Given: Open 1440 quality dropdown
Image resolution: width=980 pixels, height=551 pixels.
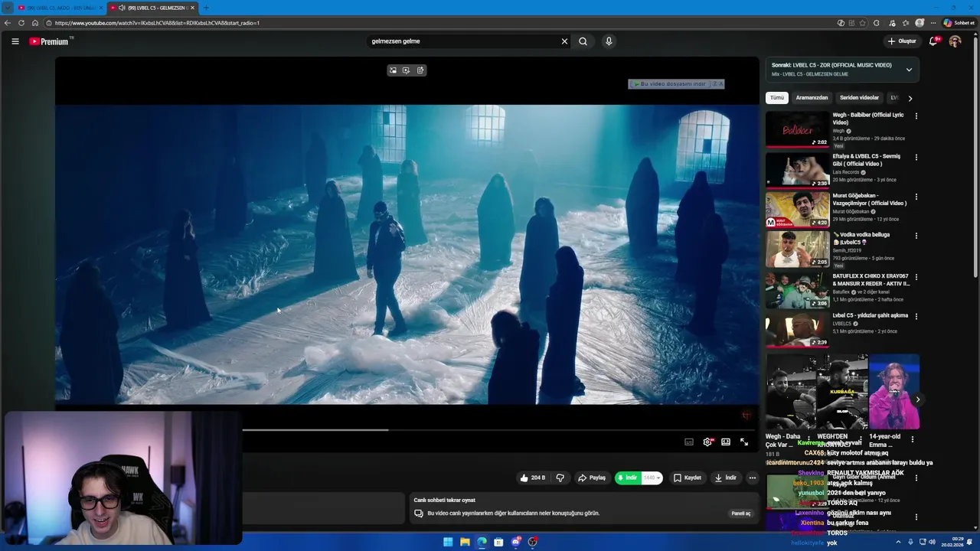Looking at the screenshot, I should [652, 478].
